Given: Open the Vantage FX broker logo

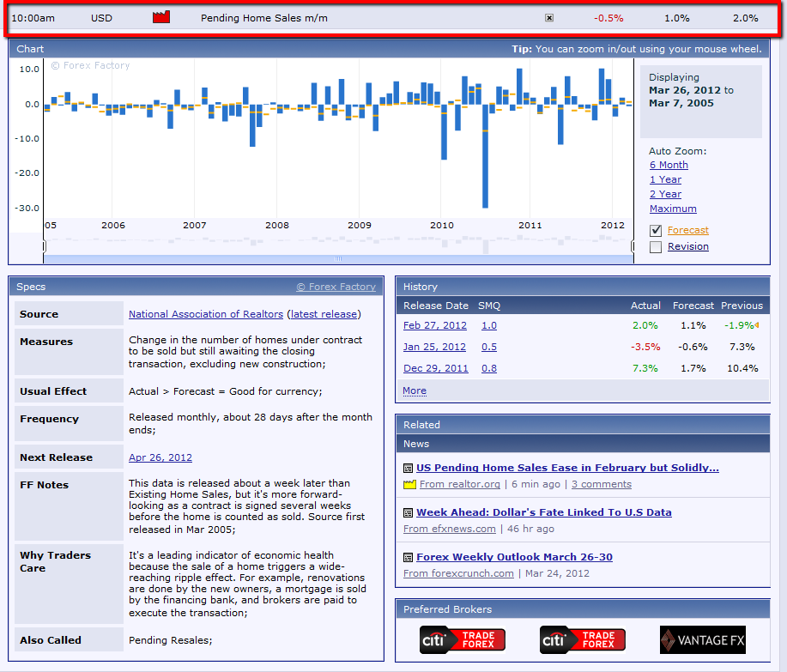Looking at the screenshot, I should 703,640.
